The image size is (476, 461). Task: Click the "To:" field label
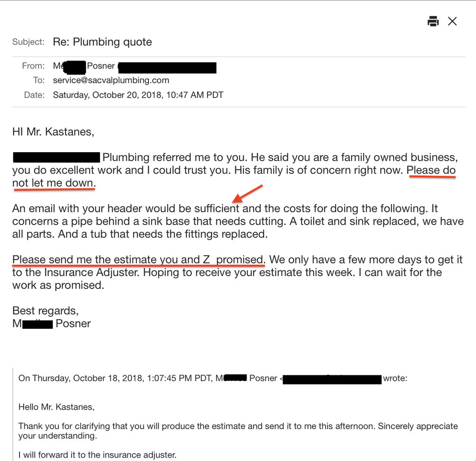tap(39, 80)
